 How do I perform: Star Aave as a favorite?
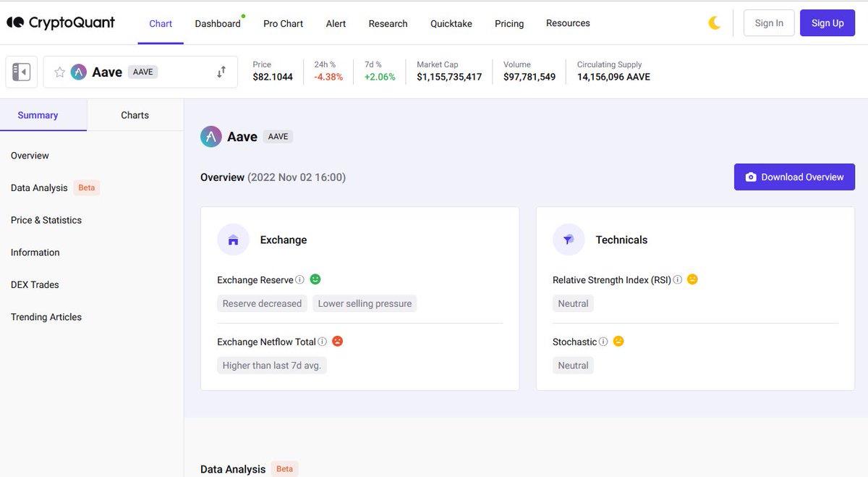60,72
